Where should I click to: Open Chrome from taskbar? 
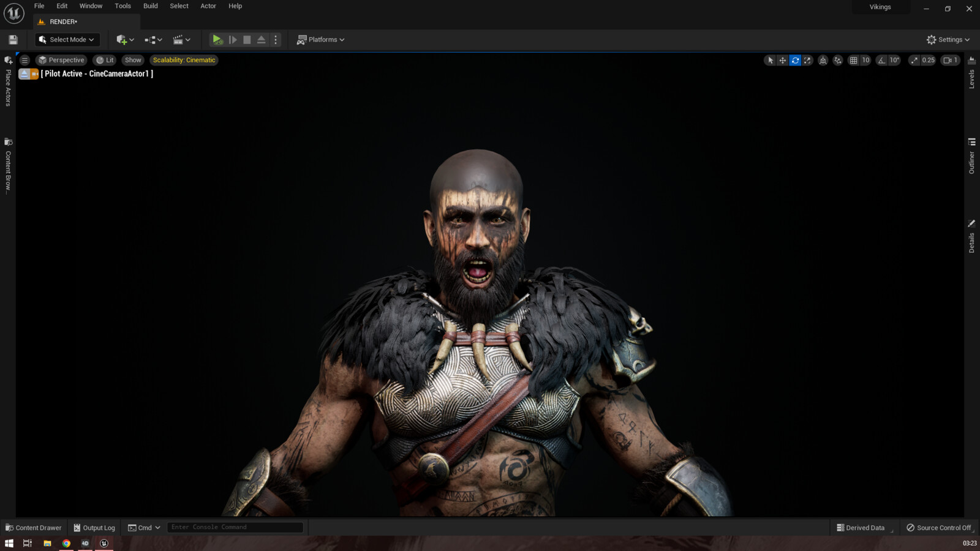click(x=66, y=543)
